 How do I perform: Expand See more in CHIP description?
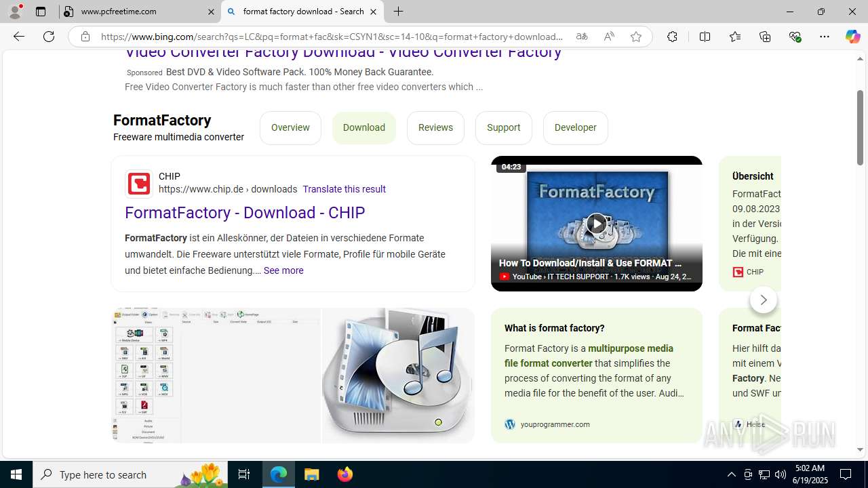(x=283, y=270)
